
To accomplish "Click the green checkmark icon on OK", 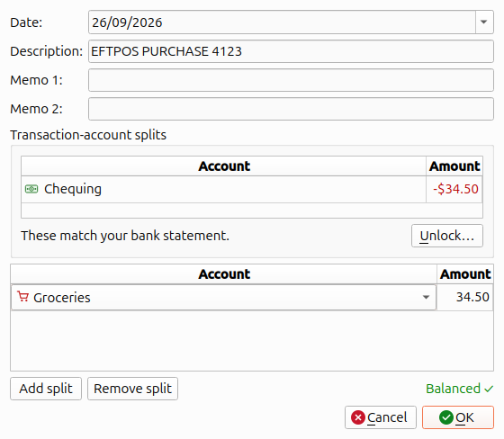I will point(445,417).
